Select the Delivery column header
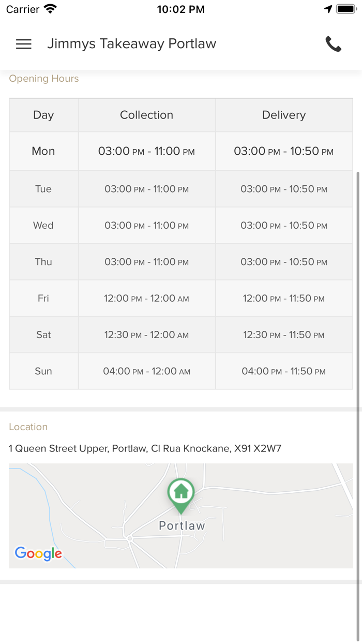Image resolution: width=362 pixels, height=644 pixels. coord(284,115)
